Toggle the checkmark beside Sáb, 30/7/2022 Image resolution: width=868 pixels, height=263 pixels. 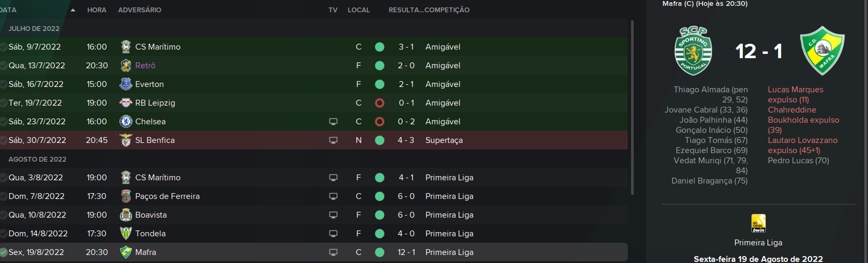3,140
